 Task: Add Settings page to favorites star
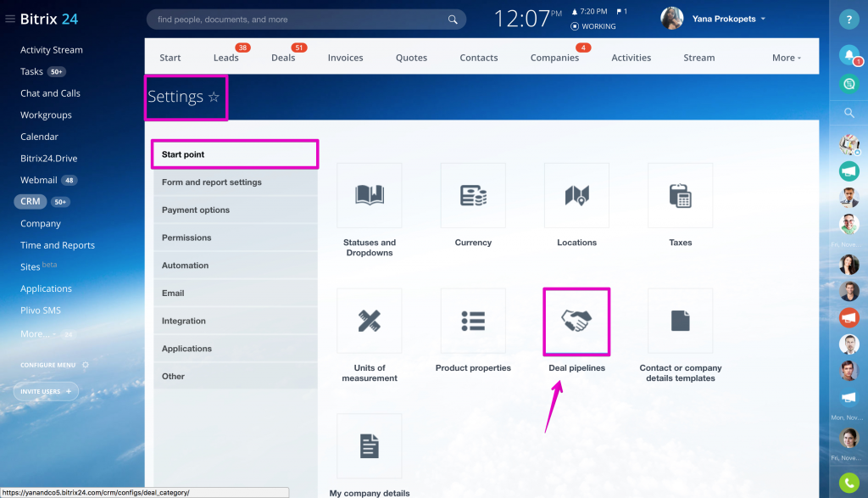coord(214,97)
